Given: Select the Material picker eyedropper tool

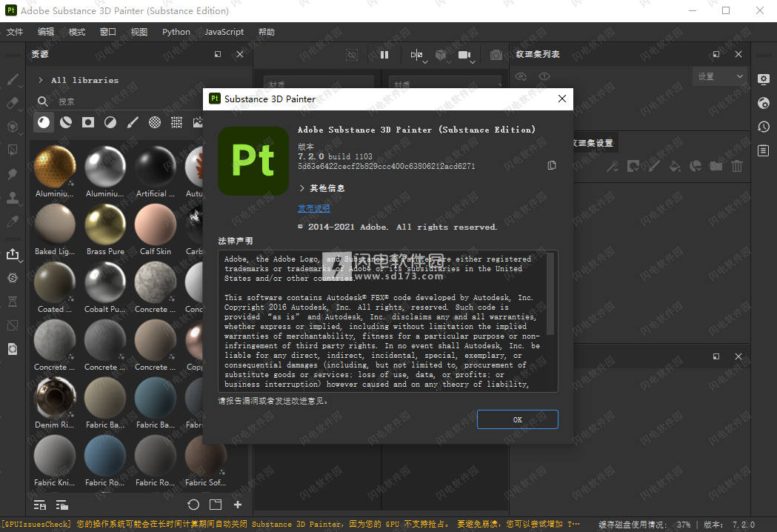Looking at the screenshot, I should pyautogui.click(x=13, y=221).
